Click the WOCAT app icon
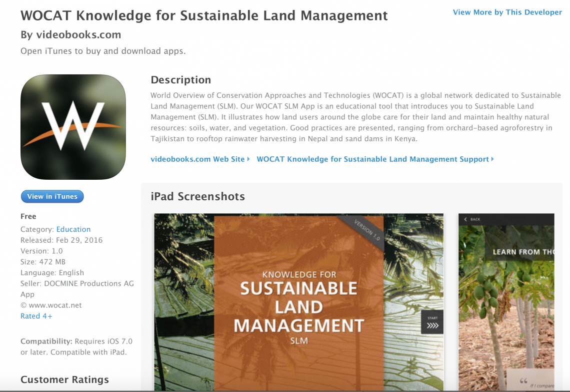Viewport: 570px width, 392px height. coord(73,127)
